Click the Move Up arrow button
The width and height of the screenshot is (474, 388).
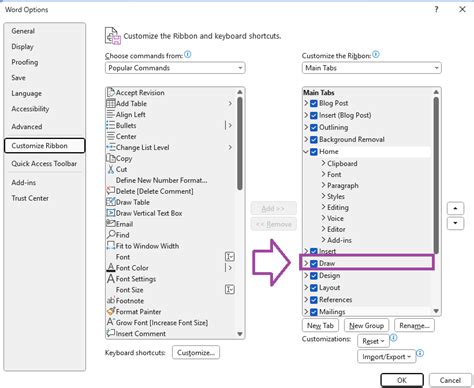click(x=455, y=209)
